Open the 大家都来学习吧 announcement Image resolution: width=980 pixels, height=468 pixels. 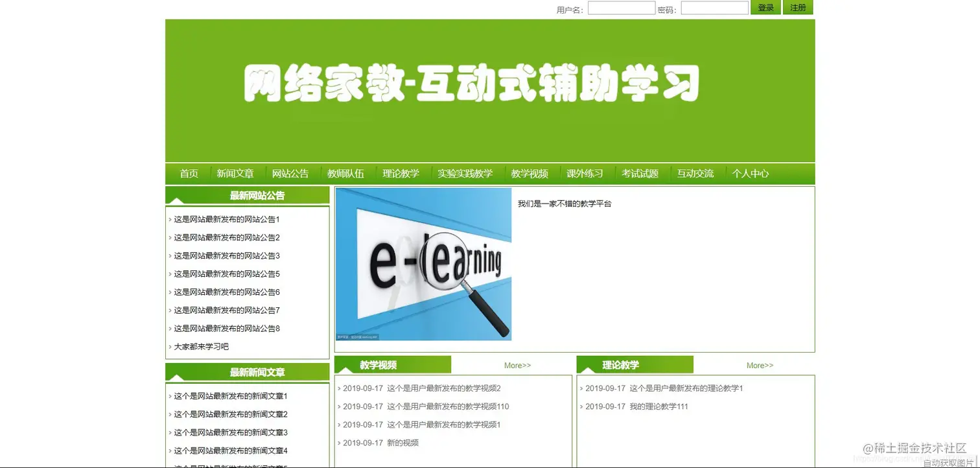tap(200, 346)
